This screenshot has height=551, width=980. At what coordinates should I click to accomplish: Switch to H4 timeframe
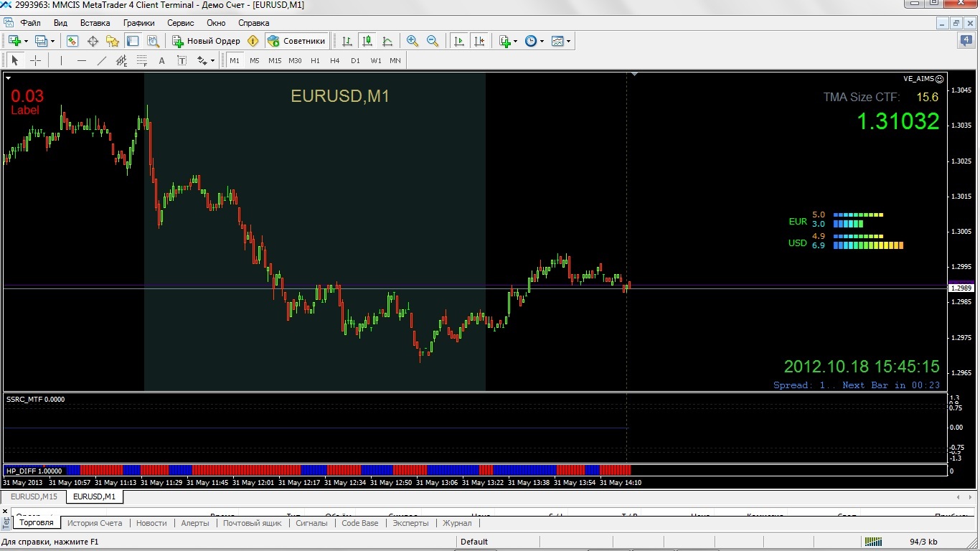[335, 60]
